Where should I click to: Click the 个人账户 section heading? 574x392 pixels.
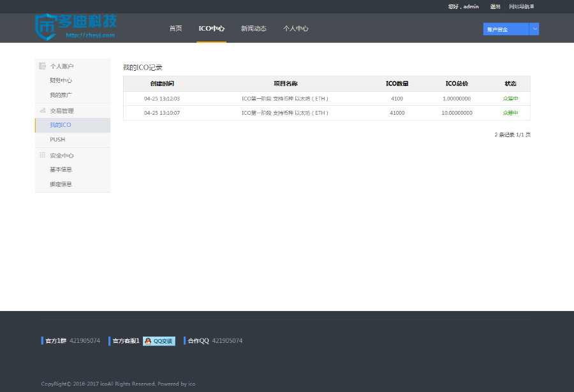(x=62, y=66)
